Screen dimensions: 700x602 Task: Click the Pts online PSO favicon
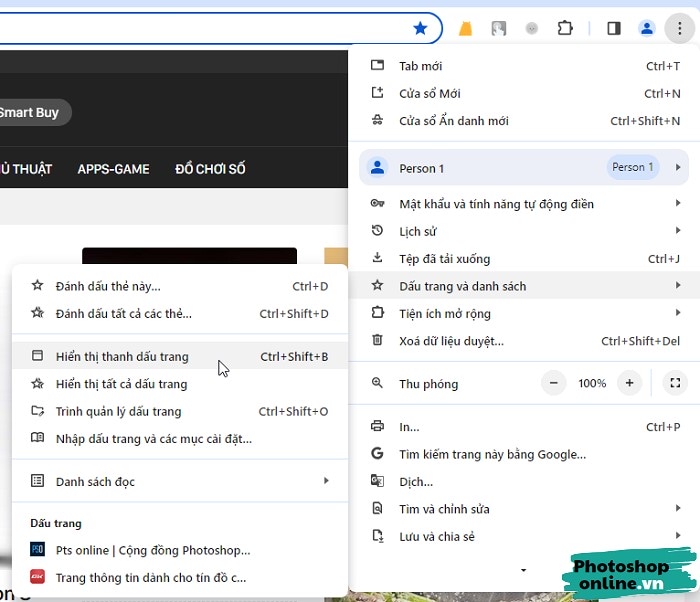[x=38, y=549]
